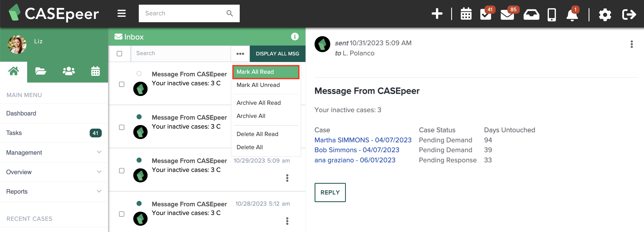
Task: Click the logout arrow icon
Action: (x=629, y=14)
